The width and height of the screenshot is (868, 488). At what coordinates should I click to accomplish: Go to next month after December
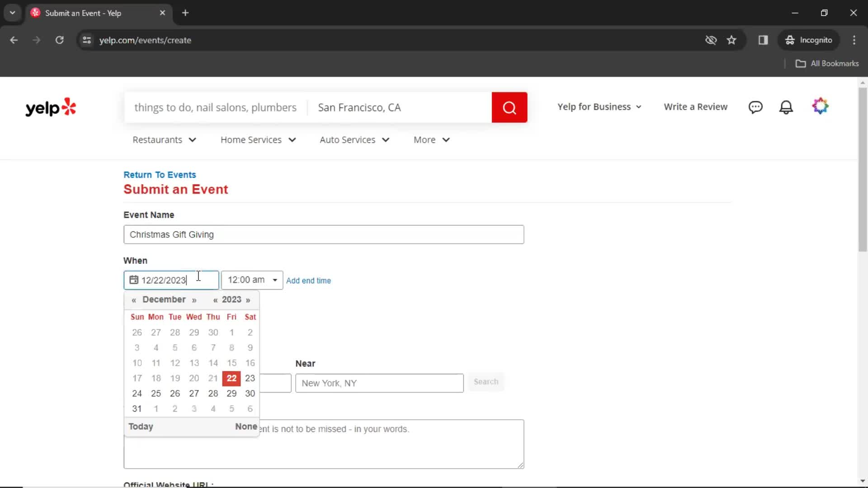point(194,300)
